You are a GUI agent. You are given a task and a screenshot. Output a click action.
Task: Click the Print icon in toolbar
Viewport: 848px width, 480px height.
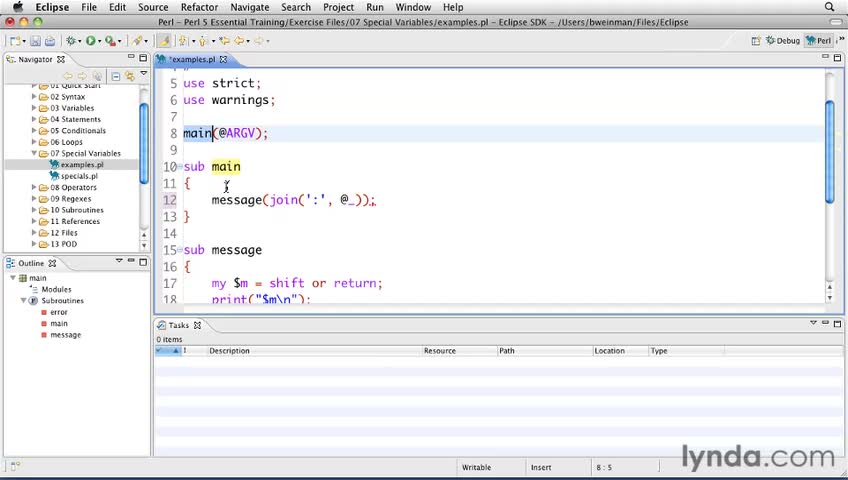coord(49,41)
